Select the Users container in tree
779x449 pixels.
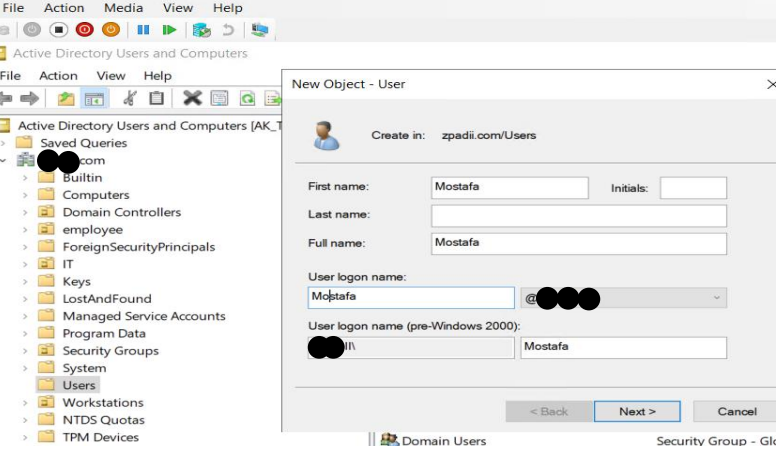78,385
